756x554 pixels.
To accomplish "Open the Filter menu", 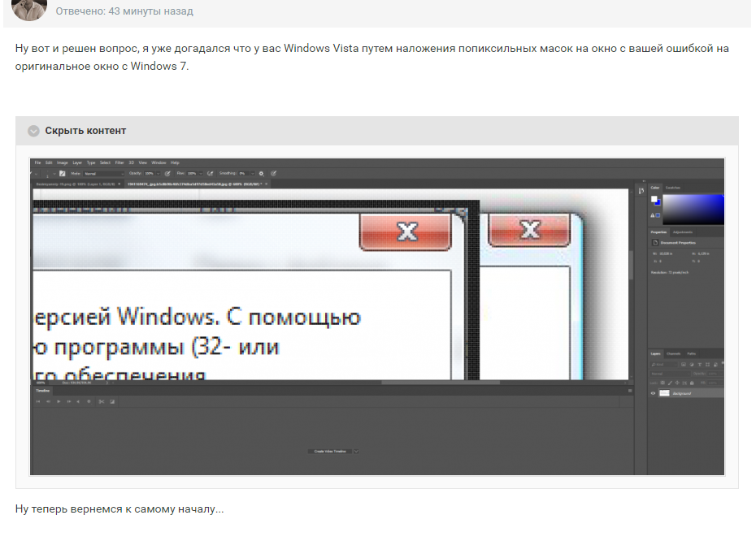I will point(119,164).
